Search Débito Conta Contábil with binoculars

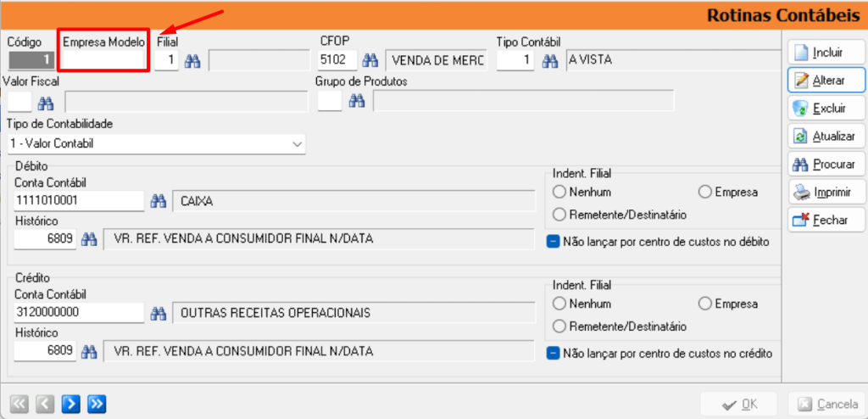159,202
